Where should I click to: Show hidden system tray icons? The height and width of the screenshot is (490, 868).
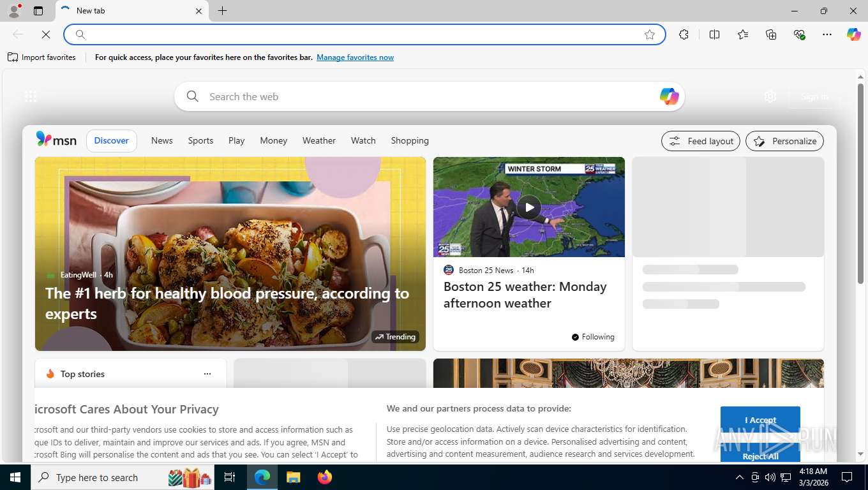(740, 477)
